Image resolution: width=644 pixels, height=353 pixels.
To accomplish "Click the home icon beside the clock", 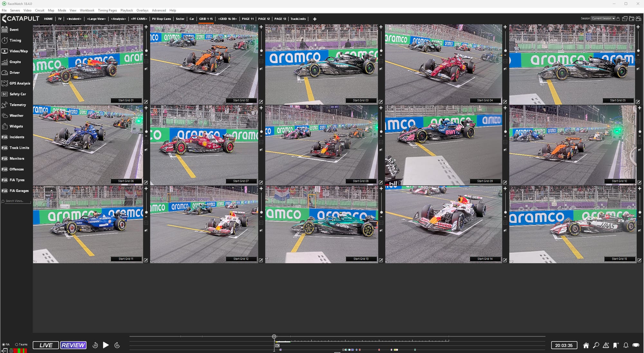I will [x=586, y=345].
